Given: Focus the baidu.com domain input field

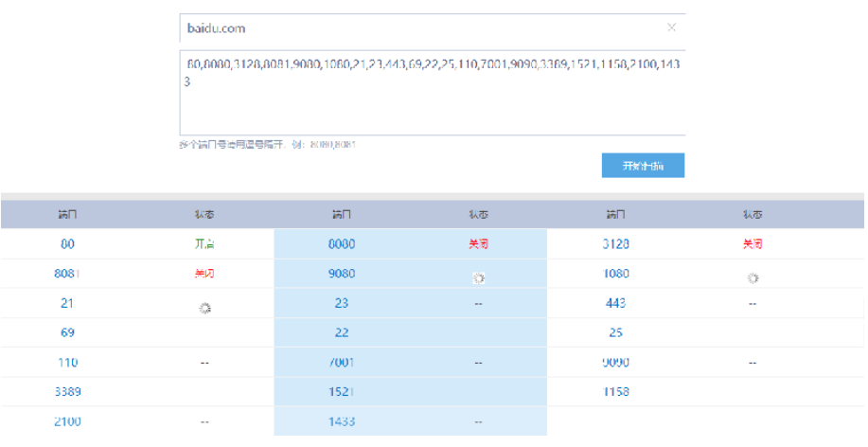Looking at the screenshot, I should point(433,27).
